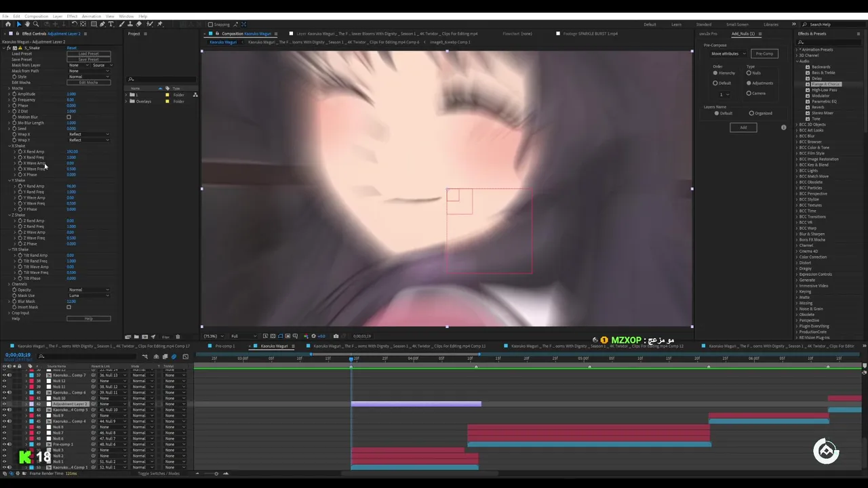Select the Brush tool
868x488 pixels.
[121, 24]
